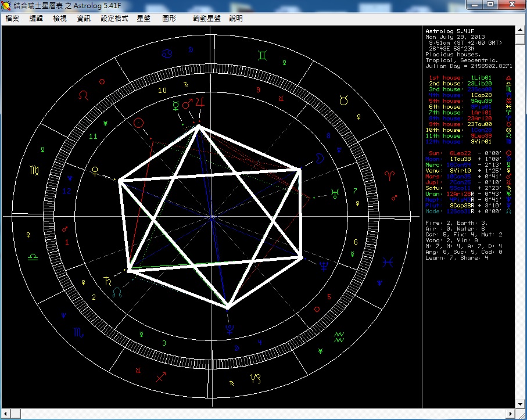Expand the 設定格式 settings menu
527x420 pixels.
(114, 18)
